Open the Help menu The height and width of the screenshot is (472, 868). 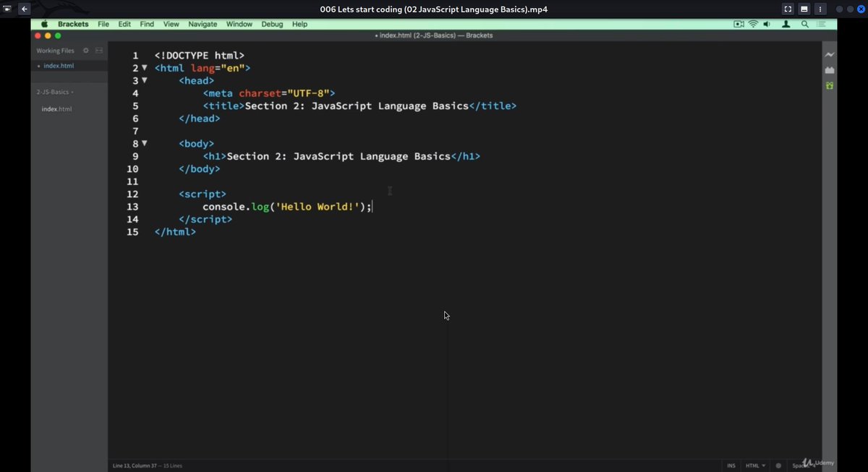(299, 24)
